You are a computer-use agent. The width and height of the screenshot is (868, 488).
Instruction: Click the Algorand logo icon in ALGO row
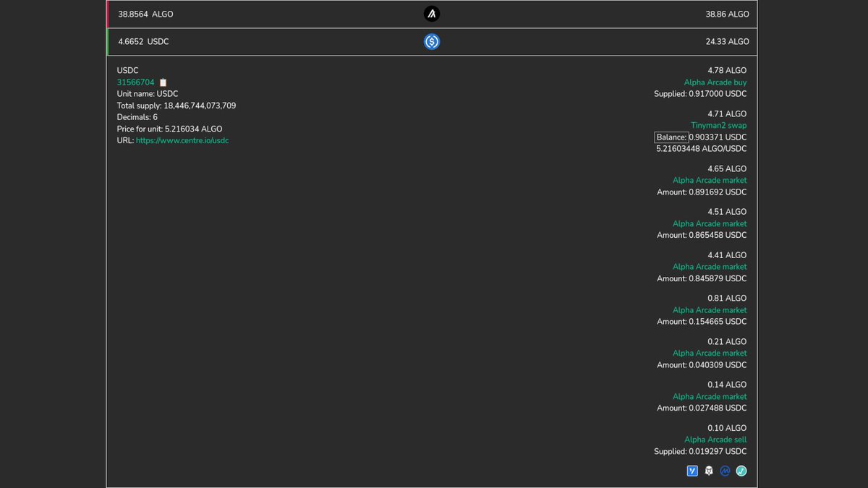[x=432, y=14]
